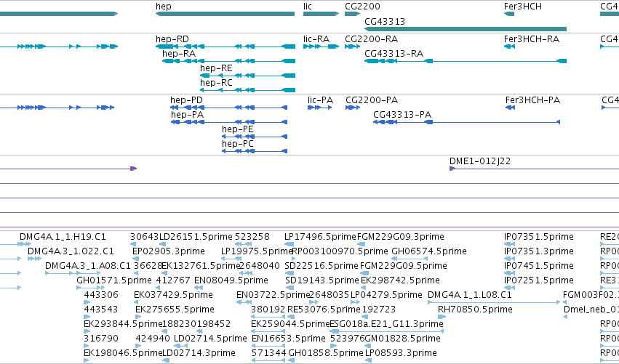Select protein hep-PE

pos(255,137)
